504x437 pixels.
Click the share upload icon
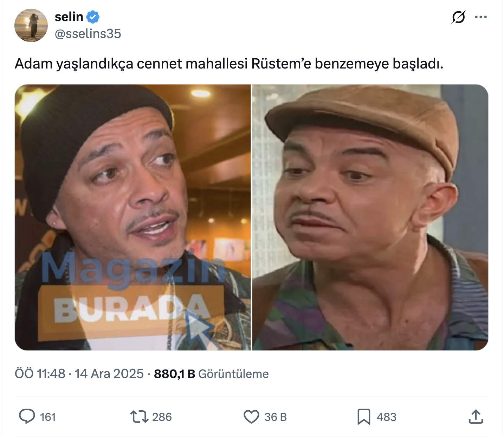point(476,417)
